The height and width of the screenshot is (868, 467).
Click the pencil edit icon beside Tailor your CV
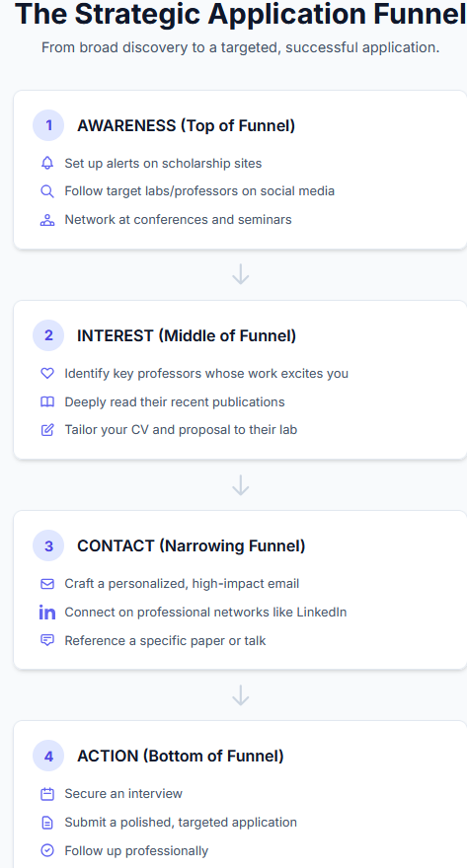[x=47, y=430]
